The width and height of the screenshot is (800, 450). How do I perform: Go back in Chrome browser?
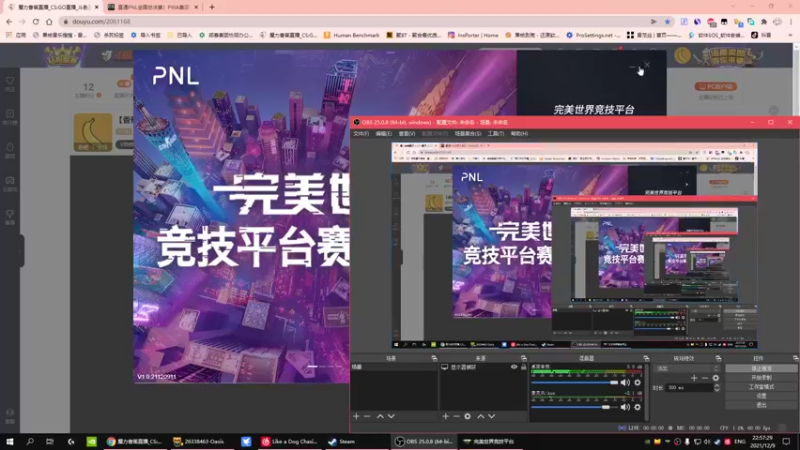pyautogui.click(x=9, y=21)
